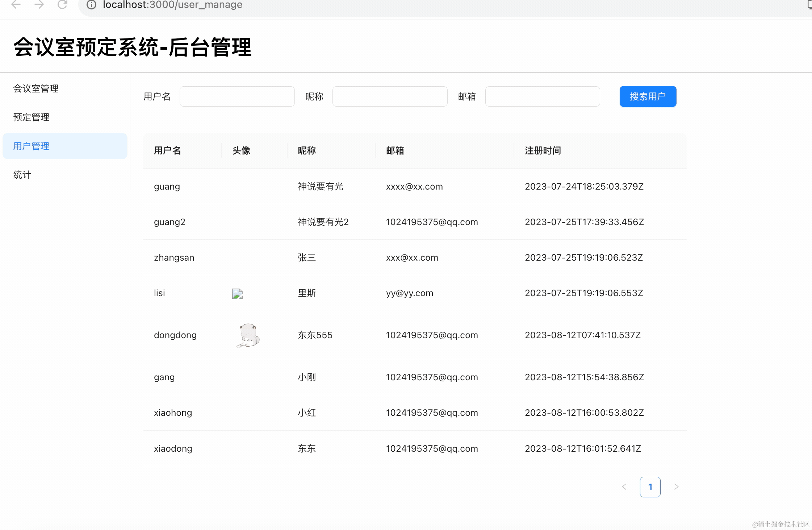Screen dimensions: 812x530
Task: Focus the 用户名 search input
Action: click(237, 96)
